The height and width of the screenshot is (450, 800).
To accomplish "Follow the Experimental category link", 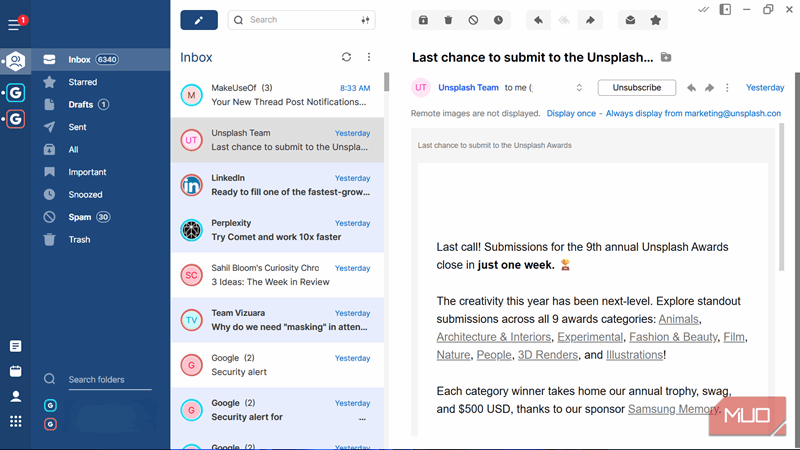I will point(590,337).
